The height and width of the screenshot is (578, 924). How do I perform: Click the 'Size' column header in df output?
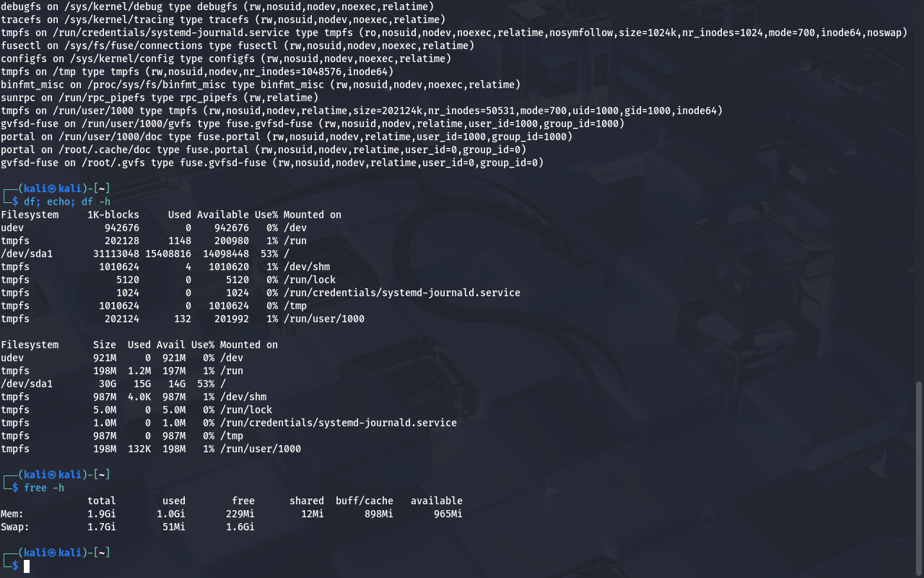105,345
